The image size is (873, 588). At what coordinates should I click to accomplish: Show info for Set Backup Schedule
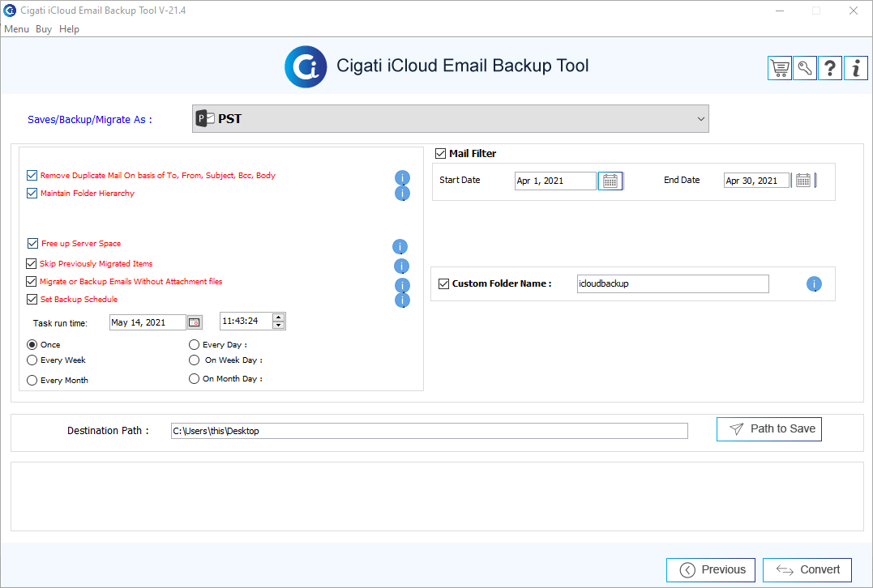402,300
